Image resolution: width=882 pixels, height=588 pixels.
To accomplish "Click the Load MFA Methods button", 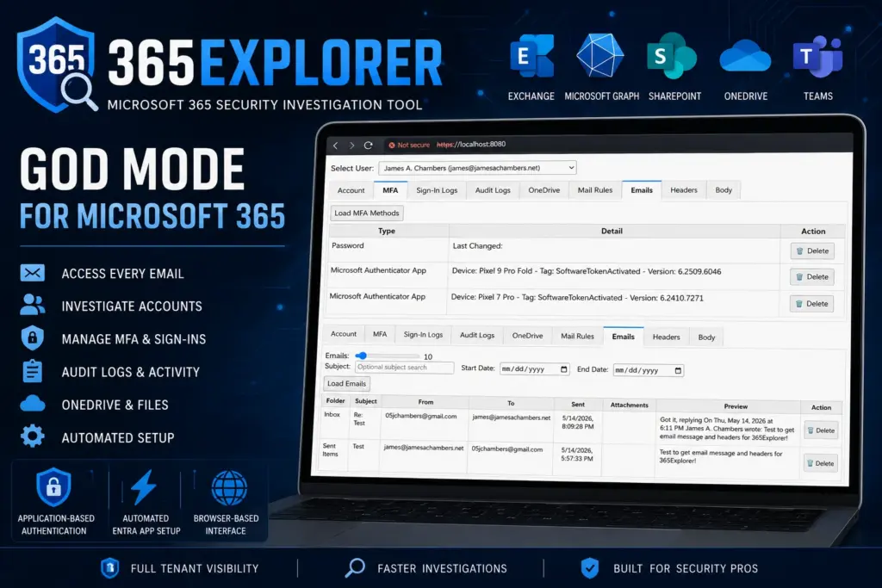I will [x=367, y=213].
